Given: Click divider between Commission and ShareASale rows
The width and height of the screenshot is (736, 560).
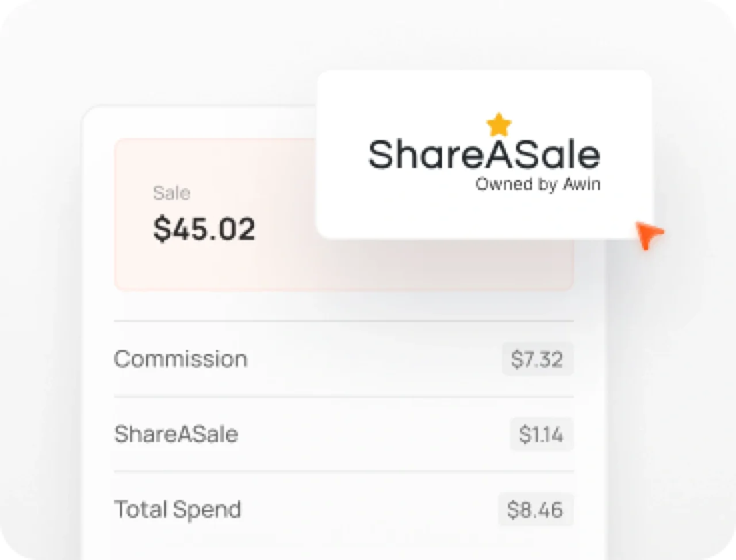Looking at the screenshot, I should click(343, 397).
